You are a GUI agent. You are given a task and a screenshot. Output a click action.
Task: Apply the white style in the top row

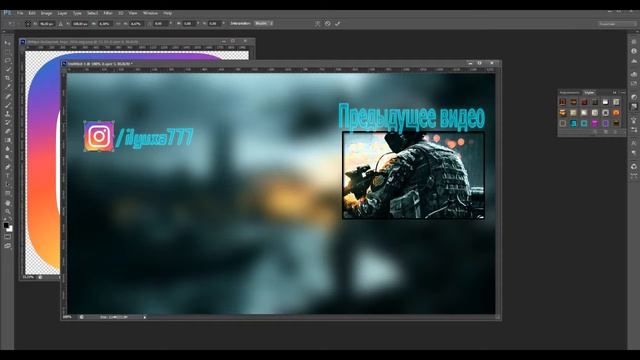click(605, 102)
